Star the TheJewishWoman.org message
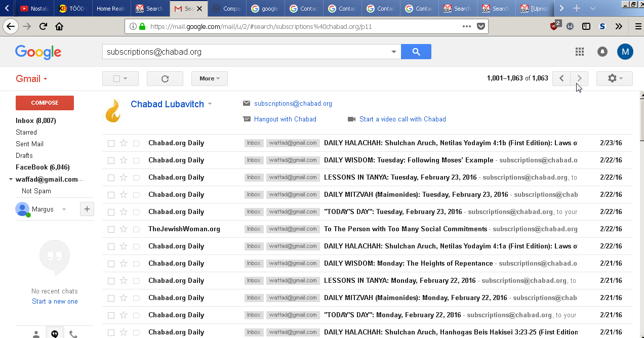The height and width of the screenshot is (338, 644). tap(124, 229)
